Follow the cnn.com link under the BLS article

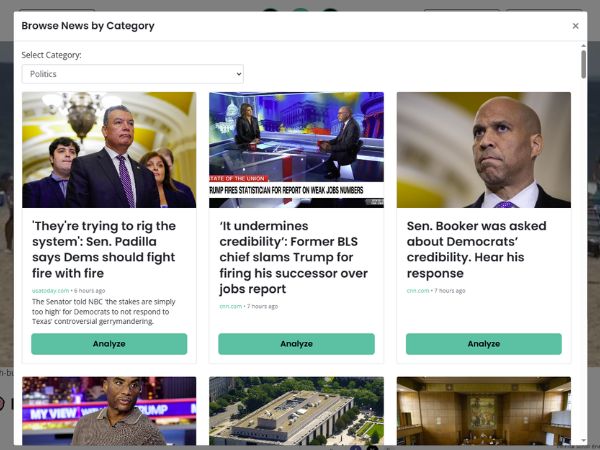231,307
